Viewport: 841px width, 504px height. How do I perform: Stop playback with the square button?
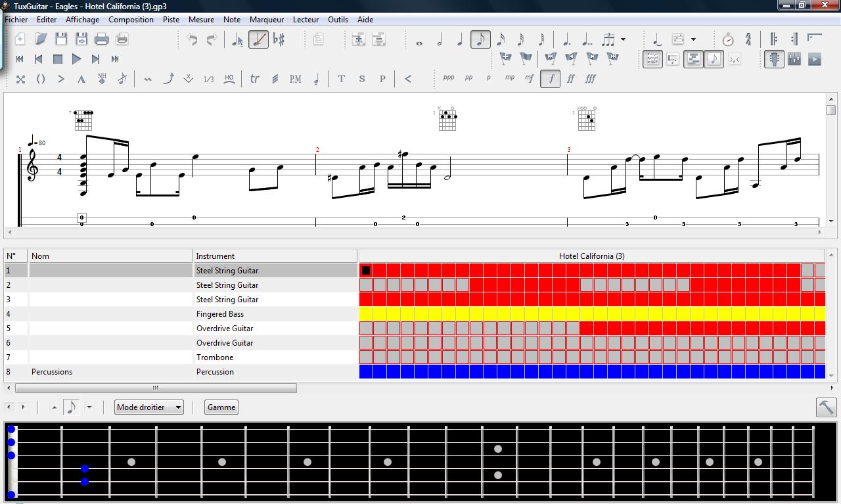[x=58, y=59]
